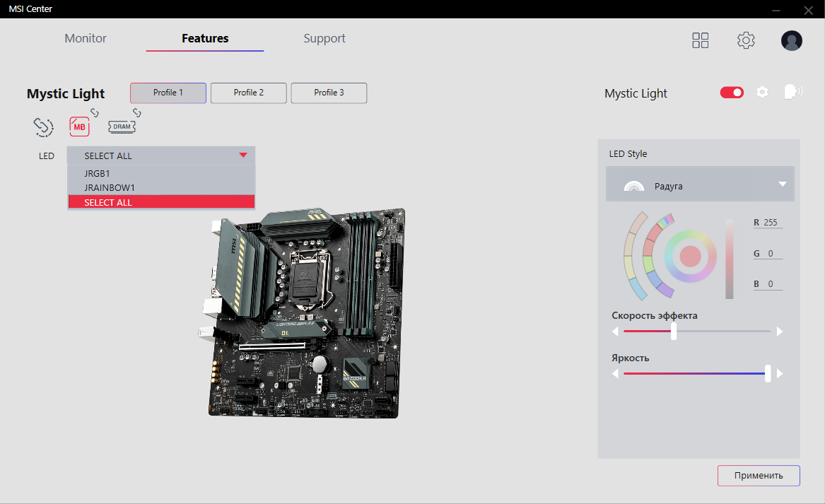Open LED Style Радуга dropdown

[x=700, y=184]
